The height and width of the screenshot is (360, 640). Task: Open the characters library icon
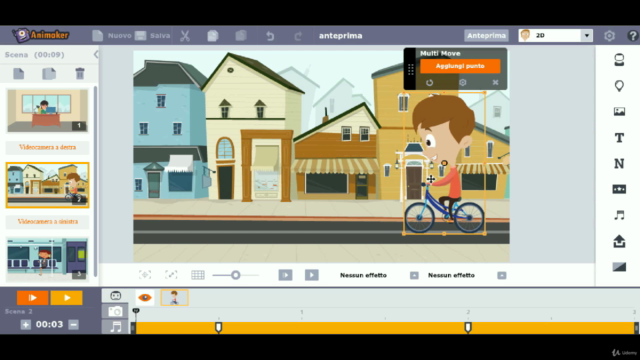pos(619,60)
